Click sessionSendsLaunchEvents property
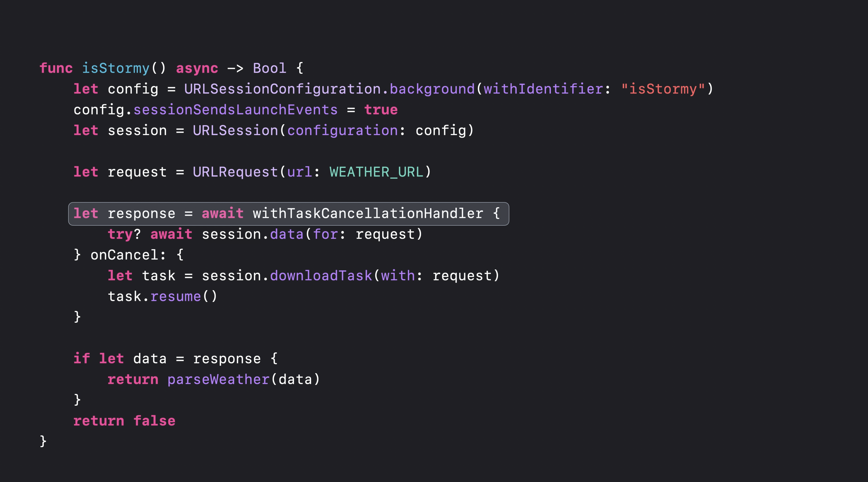 [x=235, y=110]
